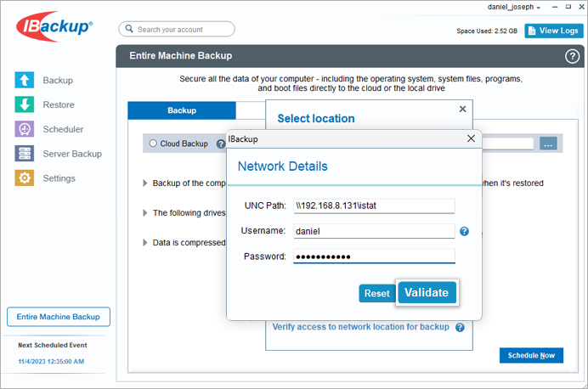Viewport: 588px width, 389px height.
Task: Open the Scheduler section in sidebar
Action: [x=48, y=129]
